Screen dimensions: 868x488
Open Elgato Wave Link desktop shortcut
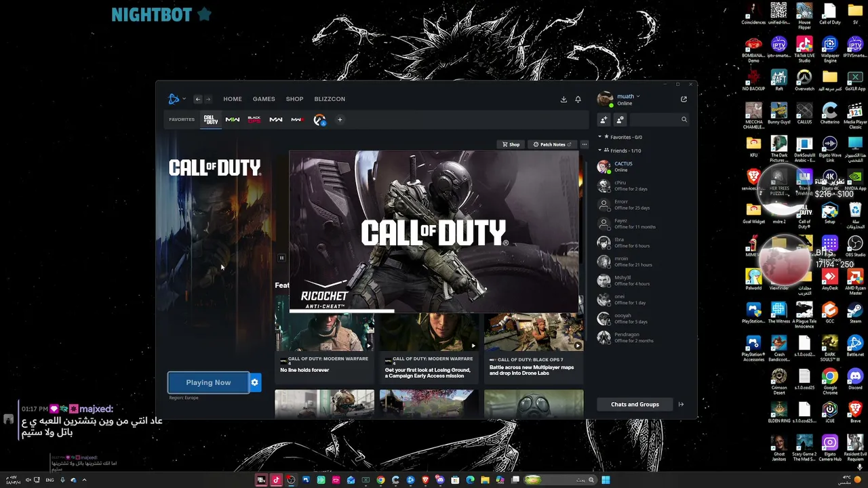[x=830, y=149]
